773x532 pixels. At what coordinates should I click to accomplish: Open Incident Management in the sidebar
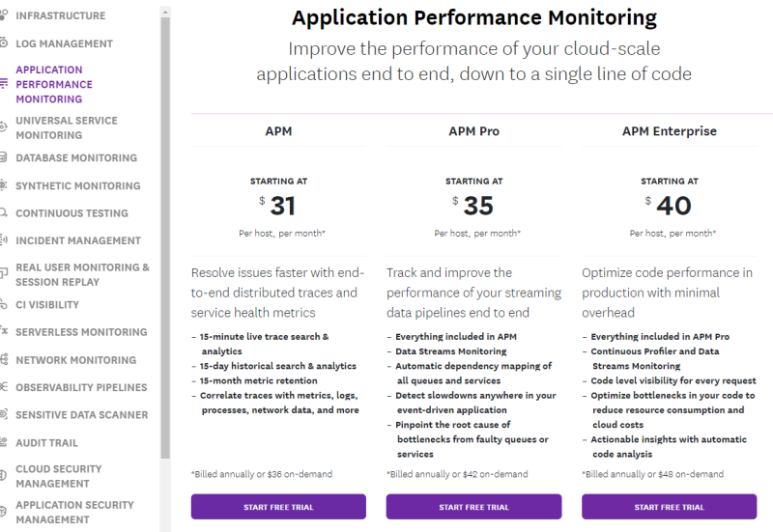click(x=78, y=240)
